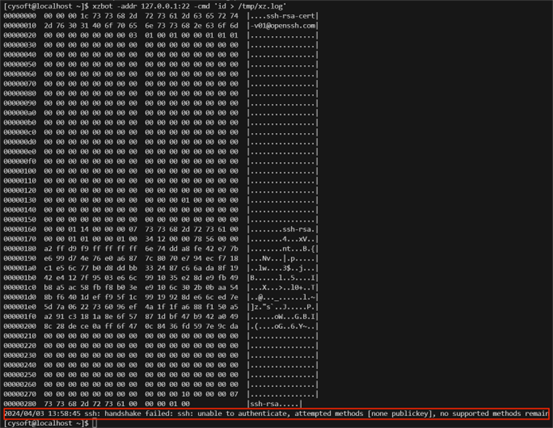Select hex dump offset 000001f0
The height and width of the screenshot is (428, 553).
(x=20, y=317)
